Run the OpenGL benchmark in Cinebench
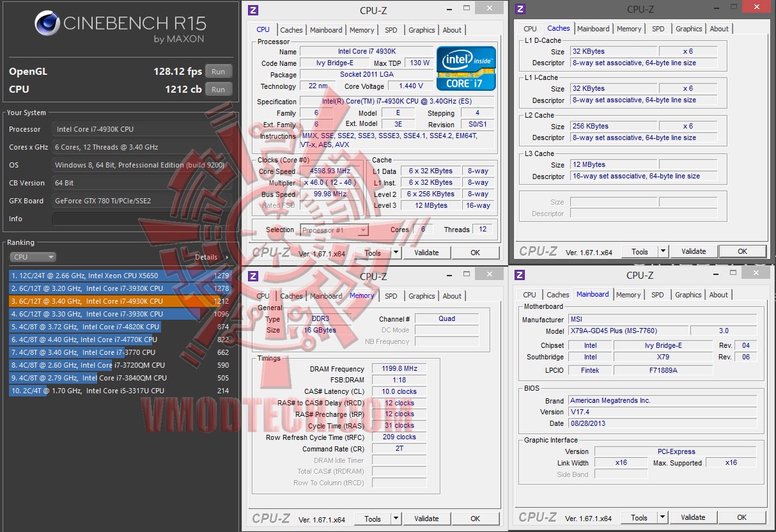 (219, 72)
